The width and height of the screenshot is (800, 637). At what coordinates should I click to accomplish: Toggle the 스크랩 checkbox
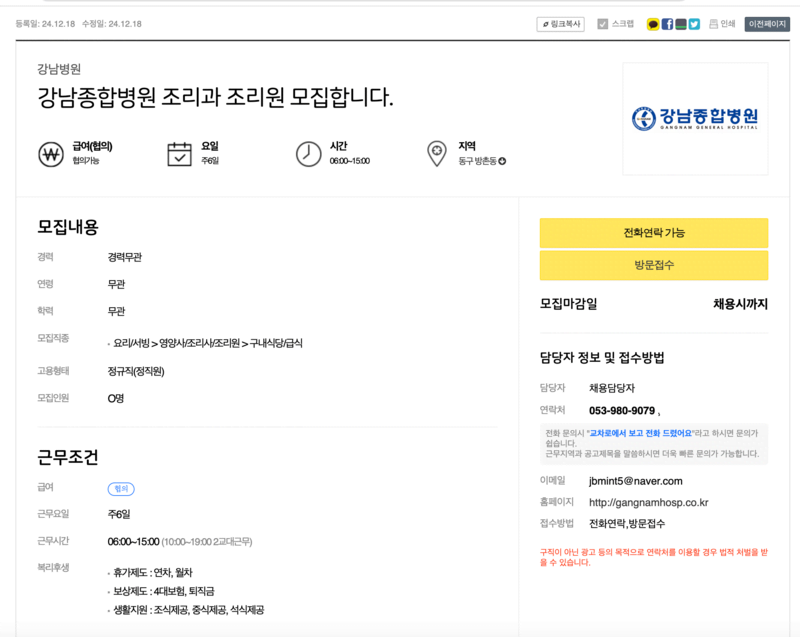coord(601,25)
